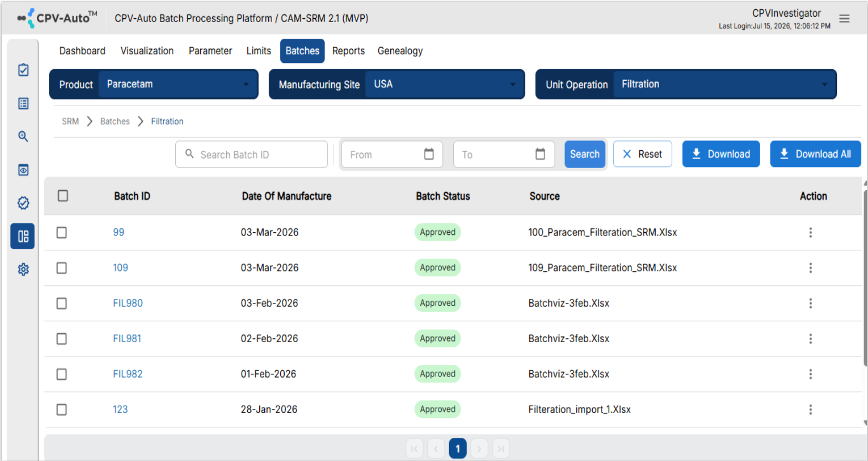
Task: Click the Reset button
Action: point(642,154)
